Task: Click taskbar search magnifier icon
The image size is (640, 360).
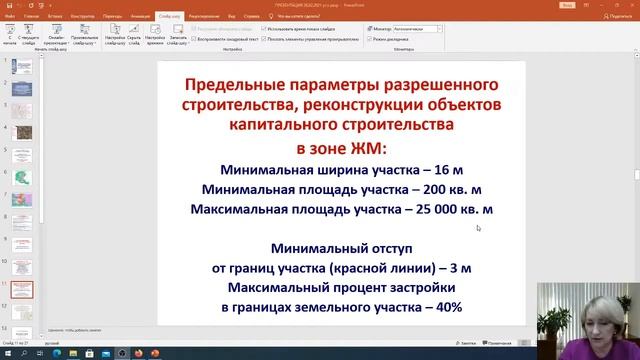Action: pos(24,353)
